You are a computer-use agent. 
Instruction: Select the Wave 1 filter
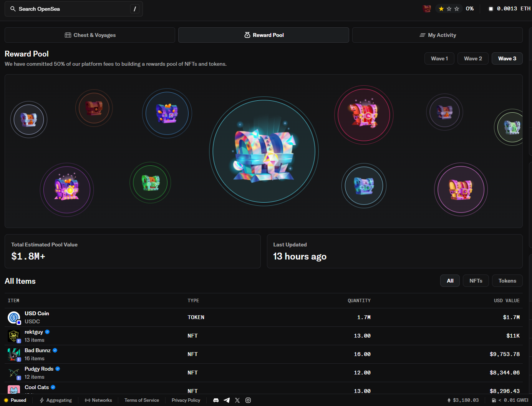coord(439,58)
